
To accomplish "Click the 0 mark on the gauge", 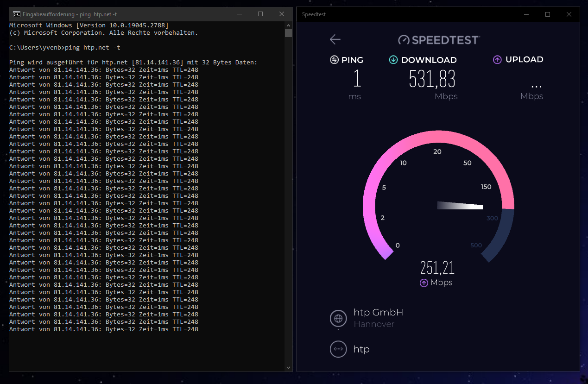I will 398,246.
